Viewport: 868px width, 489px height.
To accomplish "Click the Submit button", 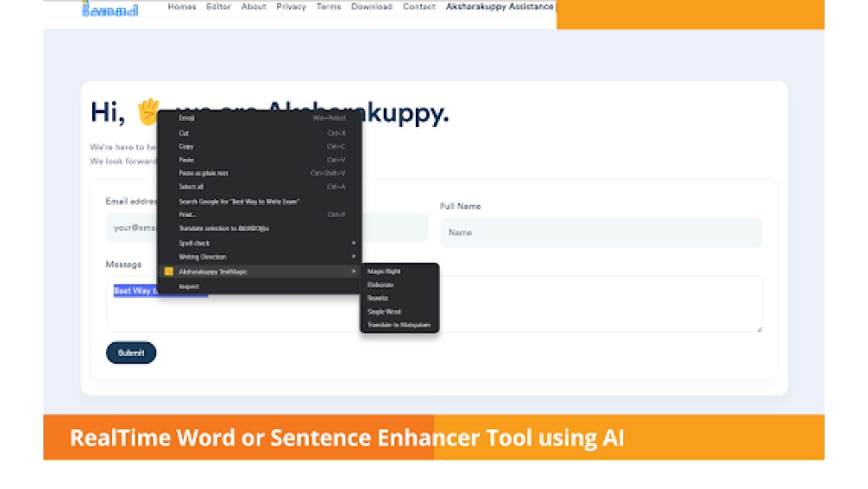I will 131,353.
